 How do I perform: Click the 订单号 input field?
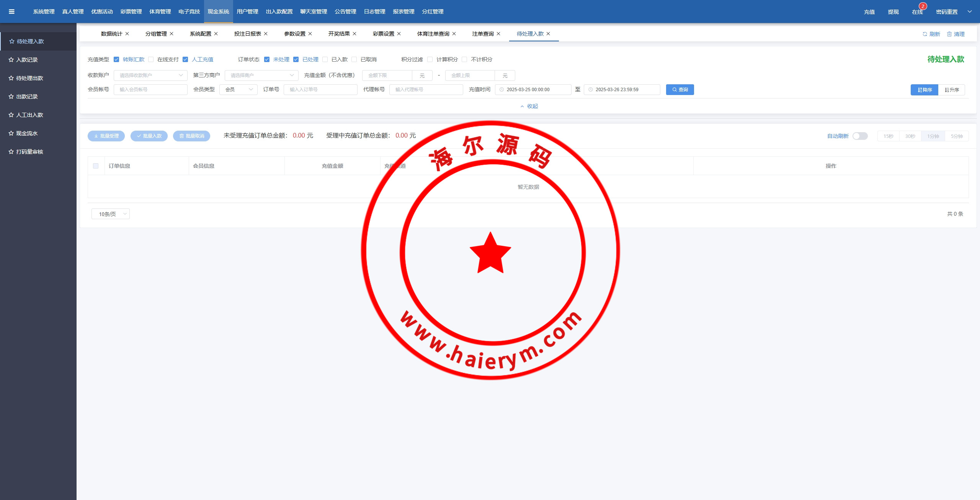[x=320, y=90]
